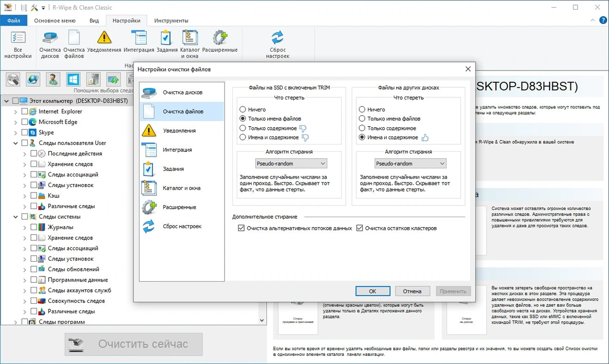Collapse the Этот компьютер tree node
The height and width of the screenshot is (364, 609).
click(x=6, y=101)
